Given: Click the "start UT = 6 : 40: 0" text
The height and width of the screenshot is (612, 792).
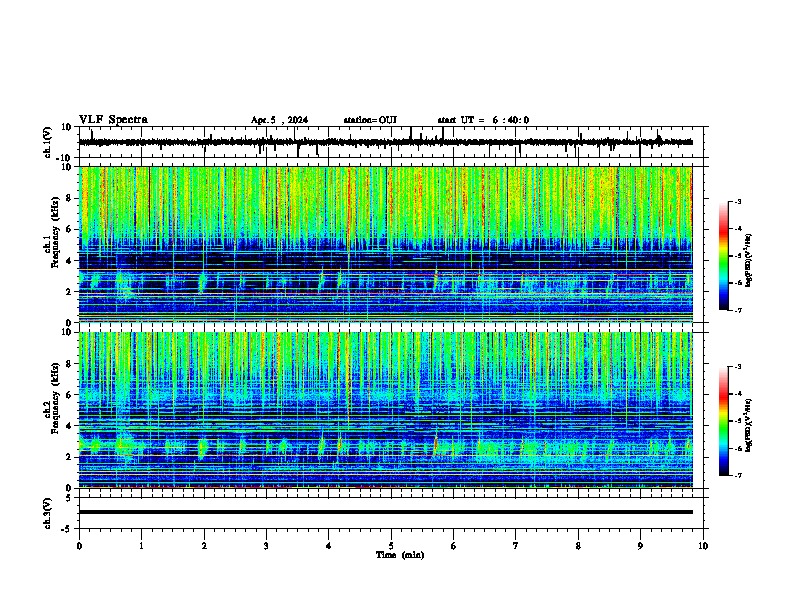Looking at the screenshot, I should 483,120.
